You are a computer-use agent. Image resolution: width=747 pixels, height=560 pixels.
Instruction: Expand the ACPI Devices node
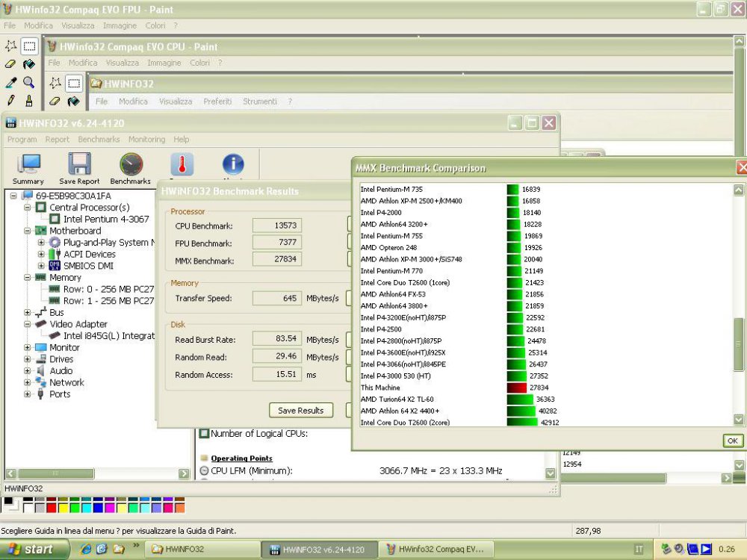pyautogui.click(x=40, y=254)
